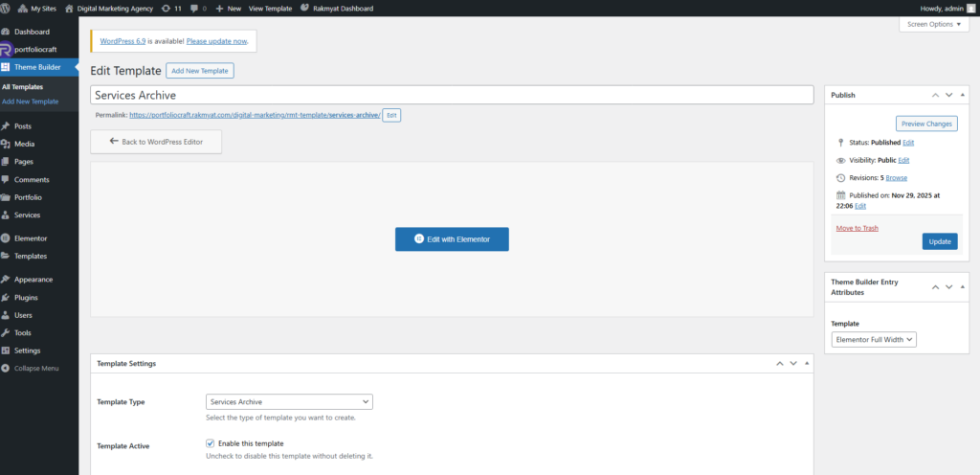Viewport: 980px width, 475px height.
Task: Click the comments bubble icon in admin bar
Action: [194, 8]
